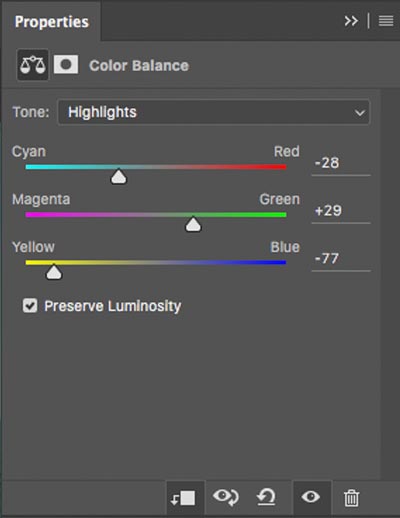Image resolution: width=400 pixels, height=518 pixels.
Task: Click the Tone dropdown chevron arrow
Action: 360,113
